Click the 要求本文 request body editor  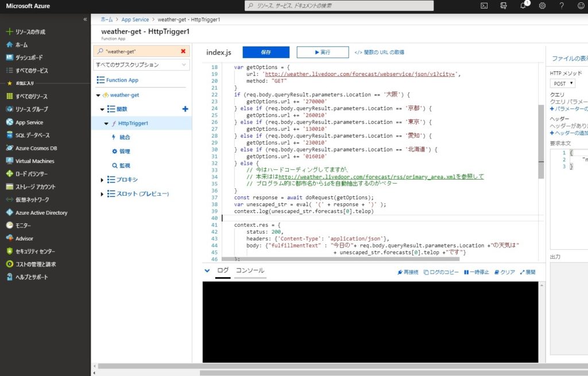click(569, 199)
